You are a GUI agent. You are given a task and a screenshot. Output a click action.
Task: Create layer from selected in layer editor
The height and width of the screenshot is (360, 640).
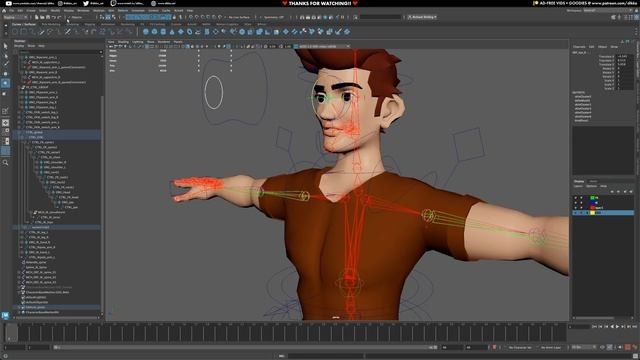click(x=631, y=191)
